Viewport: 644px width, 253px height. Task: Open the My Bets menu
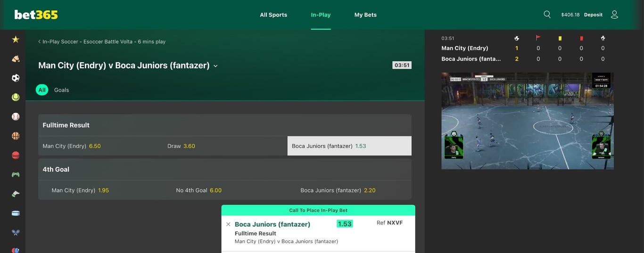click(x=365, y=15)
